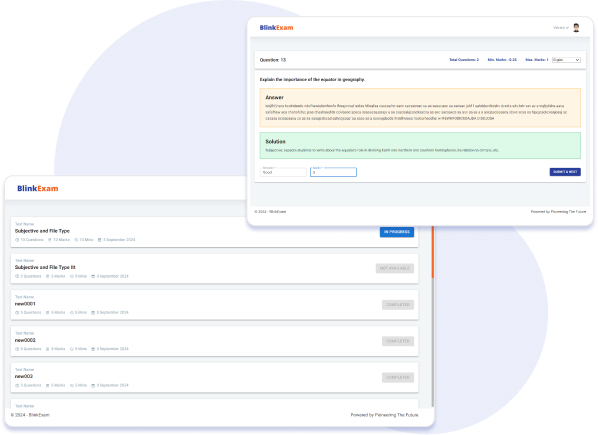Click the marks icon in the new003 row
The width and height of the screenshot is (598, 435).
[x=48, y=385]
